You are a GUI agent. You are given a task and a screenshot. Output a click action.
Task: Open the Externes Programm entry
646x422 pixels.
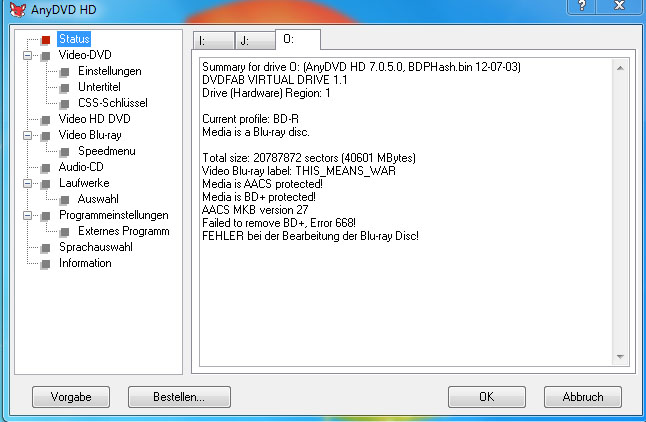(124, 231)
